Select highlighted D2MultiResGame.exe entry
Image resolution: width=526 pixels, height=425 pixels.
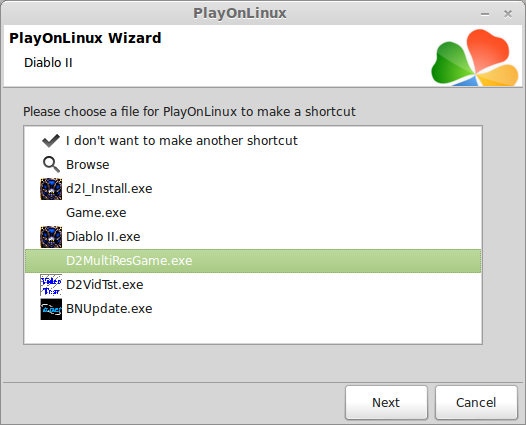(253, 261)
